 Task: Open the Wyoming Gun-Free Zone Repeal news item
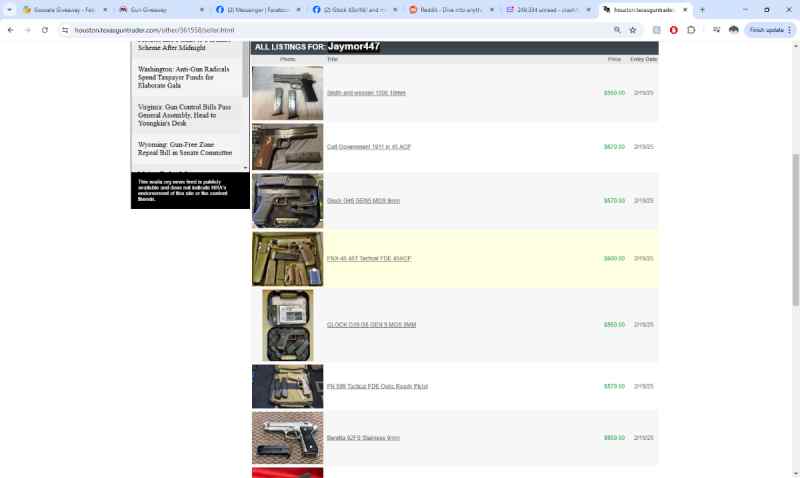tap(185, 148)
